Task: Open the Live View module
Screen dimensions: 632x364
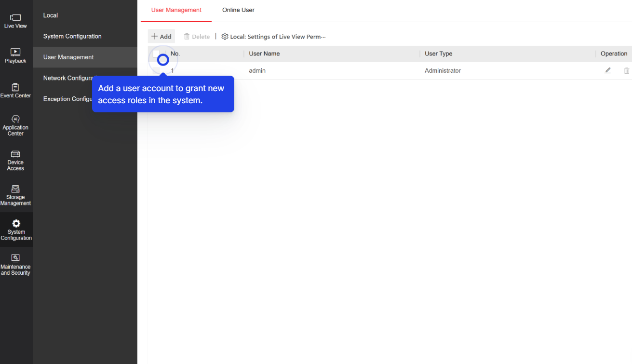Action: point(15,19)
